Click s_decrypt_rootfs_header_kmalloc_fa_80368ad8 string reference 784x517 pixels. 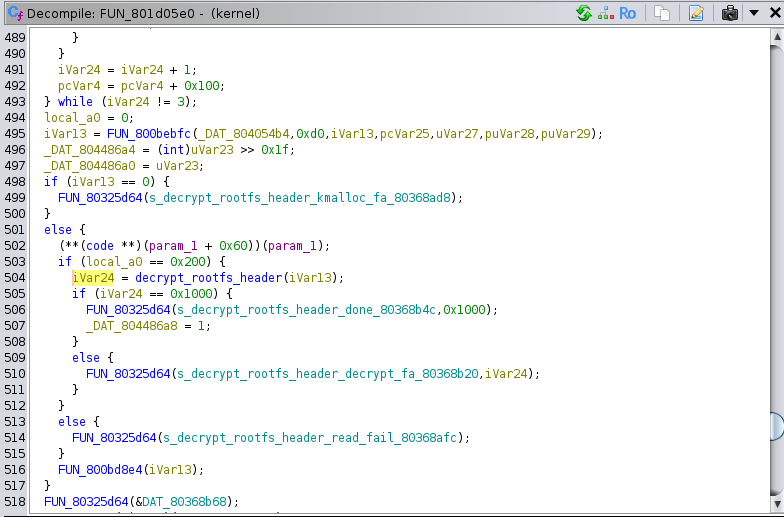(300, 198)
